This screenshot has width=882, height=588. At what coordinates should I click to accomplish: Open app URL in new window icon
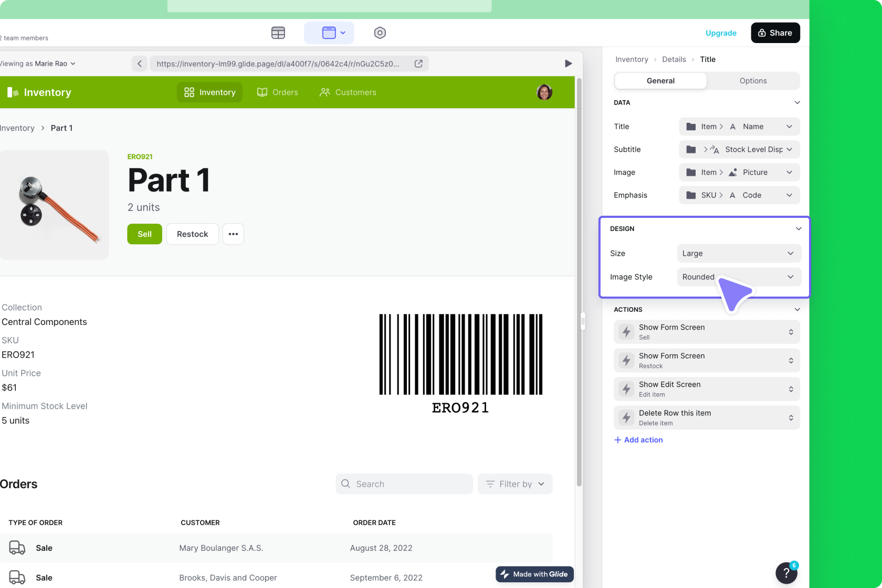(x=418, y=64)
